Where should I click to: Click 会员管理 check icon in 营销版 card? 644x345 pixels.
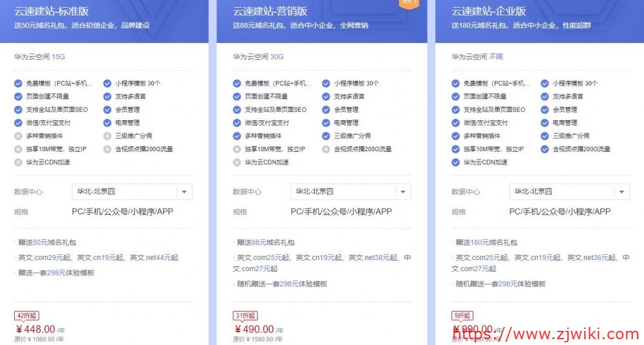click(326, 109)
